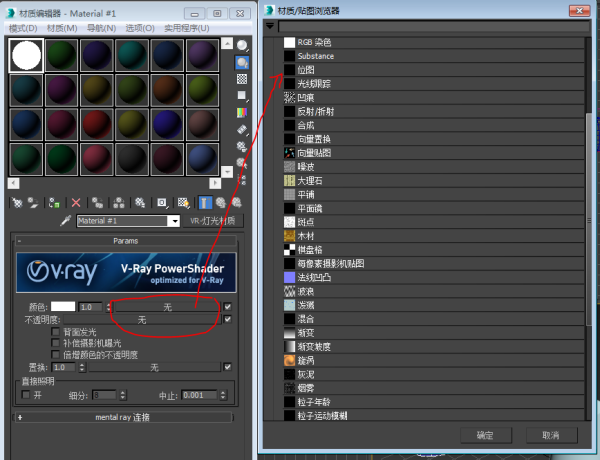The width and height of the screenshot is (600, 460).
Task: Click the 确定 button in the browser
Action: (486, 435)
